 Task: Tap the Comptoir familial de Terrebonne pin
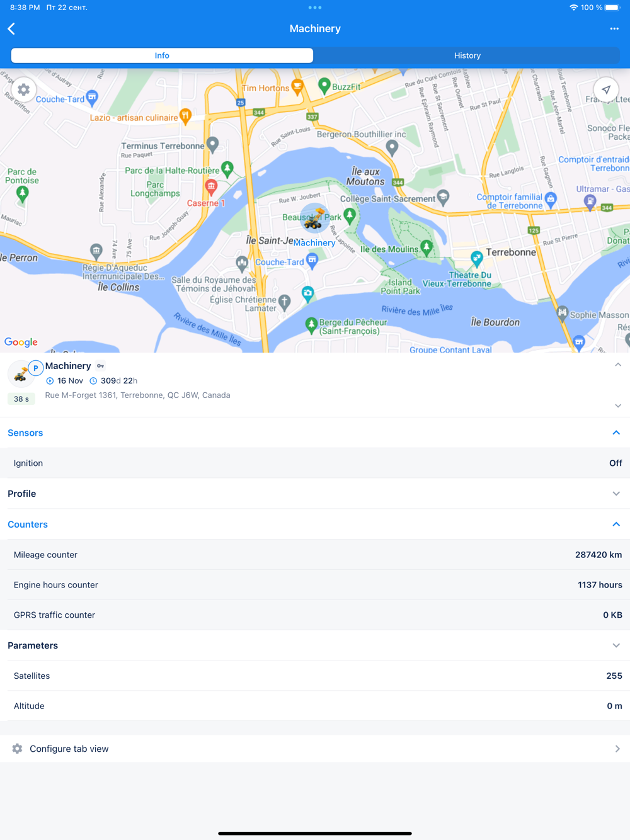click(551, 200)
